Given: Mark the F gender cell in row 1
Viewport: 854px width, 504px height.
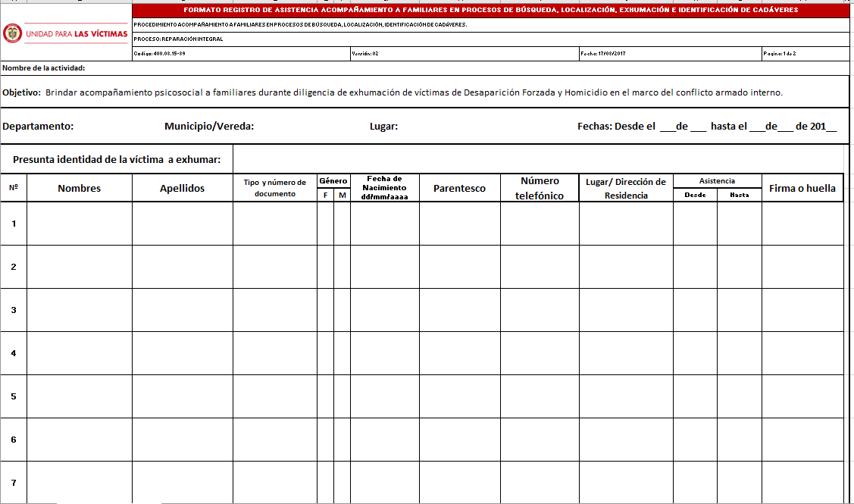Looking at the screenshot, I should tap(325, 224).
